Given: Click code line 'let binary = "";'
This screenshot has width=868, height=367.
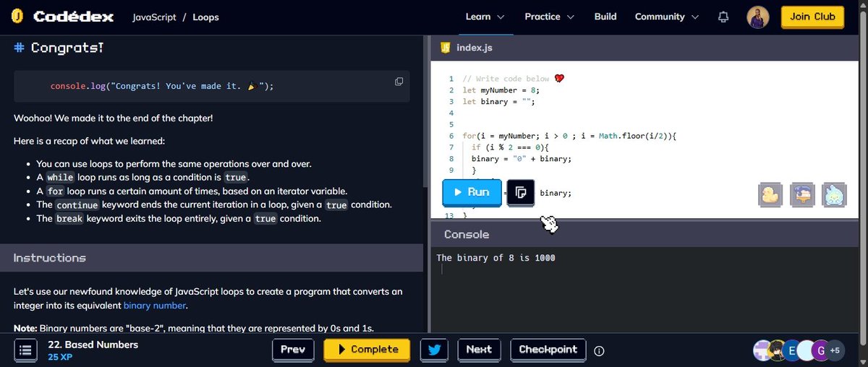Looking at the screenshot, I should tap(498, 102).
